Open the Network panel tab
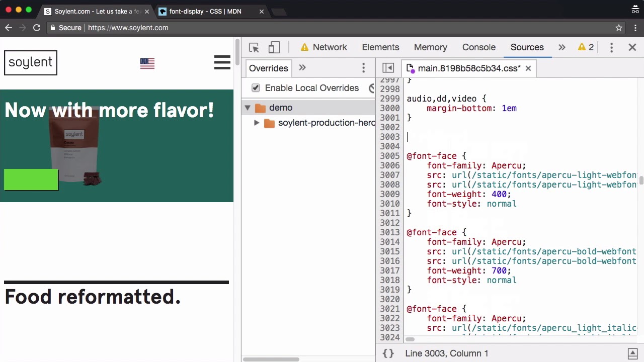Screen dimensions: 644x362 (324, 47)
